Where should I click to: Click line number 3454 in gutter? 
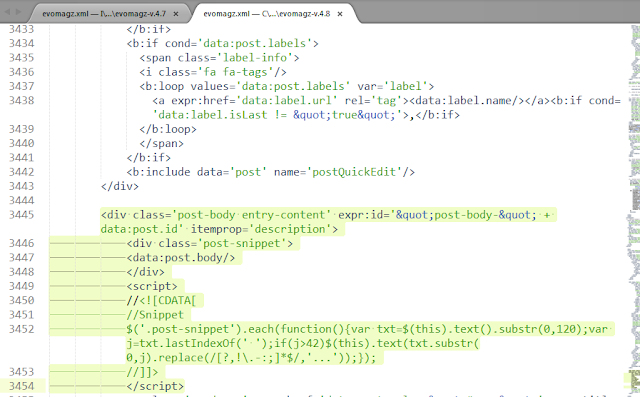22,386
